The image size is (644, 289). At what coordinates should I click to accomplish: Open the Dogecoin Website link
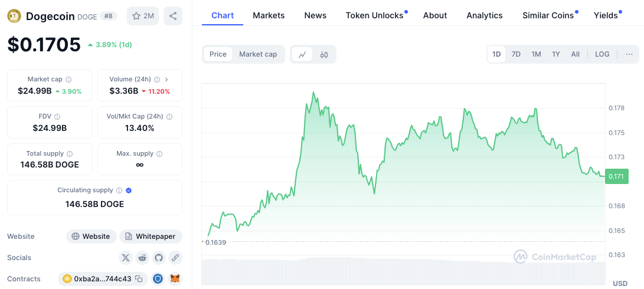pyautogui.click(x=91, y=237)
